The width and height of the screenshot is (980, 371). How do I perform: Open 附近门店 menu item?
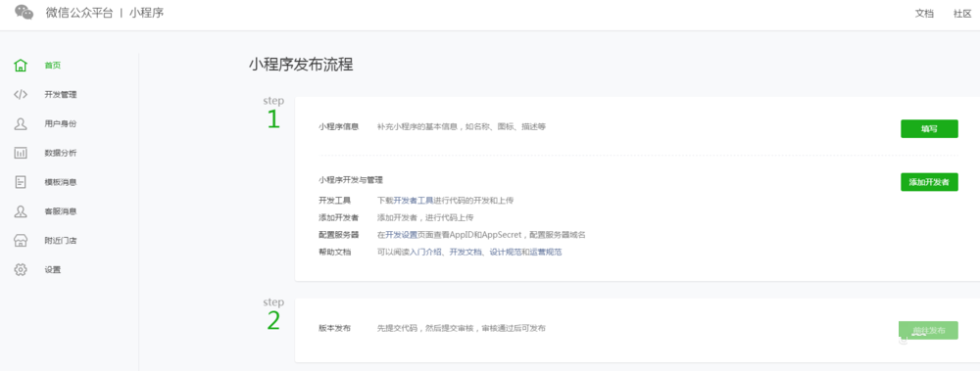point(61,241)
